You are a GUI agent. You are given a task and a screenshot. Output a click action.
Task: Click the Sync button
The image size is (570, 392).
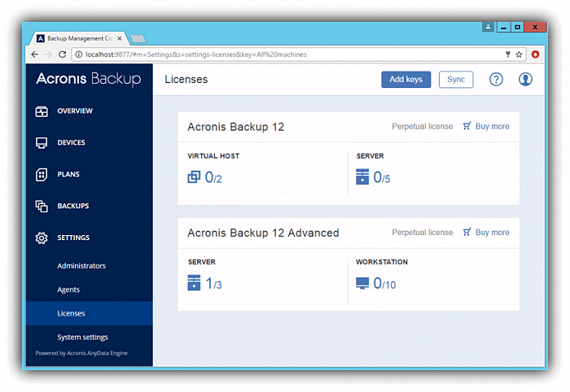coord(456,80)
